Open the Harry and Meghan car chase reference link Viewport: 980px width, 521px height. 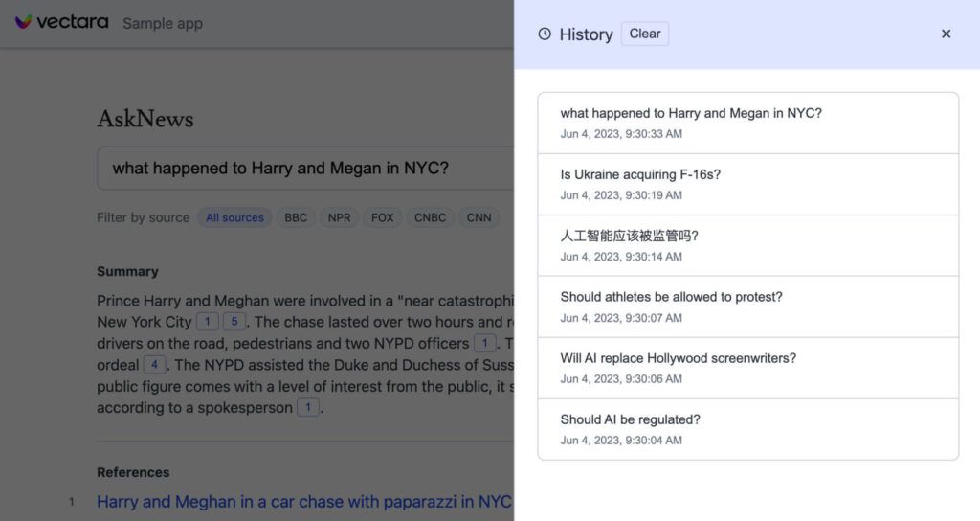[304, 502]
